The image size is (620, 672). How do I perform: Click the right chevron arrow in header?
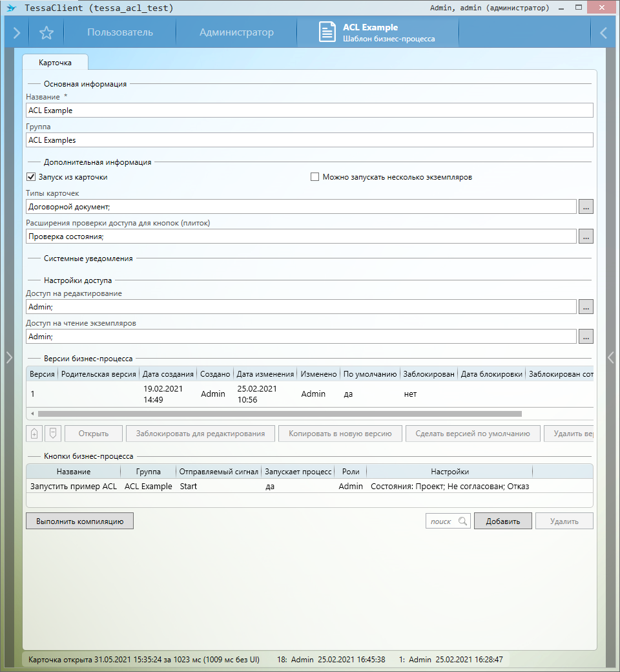click(603, 33)
